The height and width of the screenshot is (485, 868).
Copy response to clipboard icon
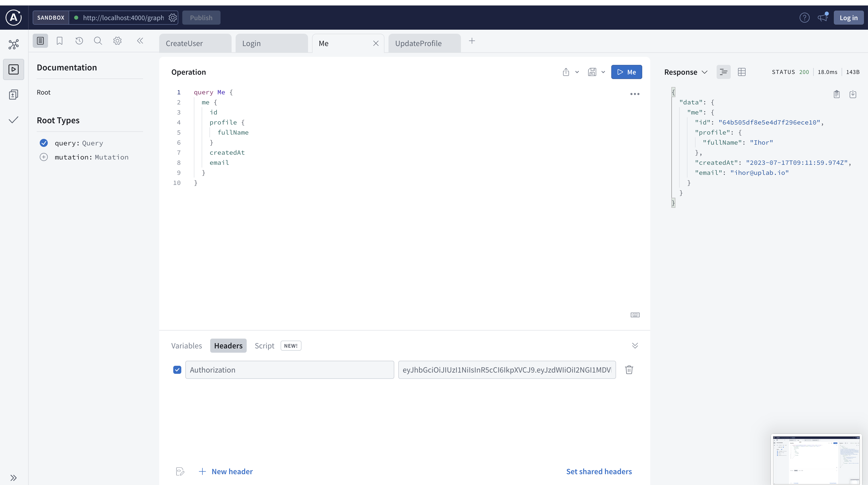point(837,94)
